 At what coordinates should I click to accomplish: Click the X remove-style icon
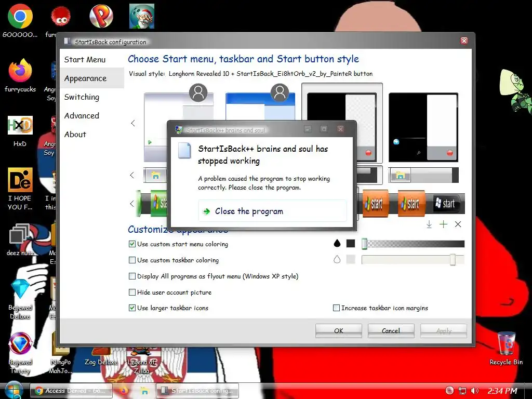[458, 224]
